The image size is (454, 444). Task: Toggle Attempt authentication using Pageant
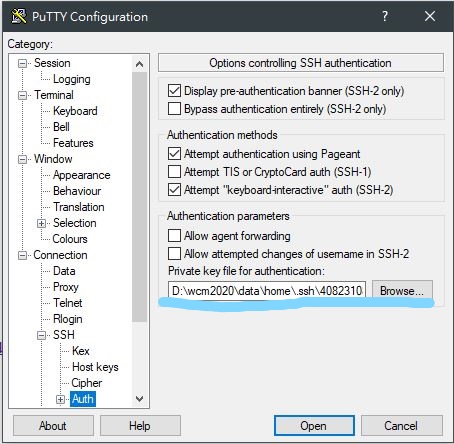(x=174, y=154)
